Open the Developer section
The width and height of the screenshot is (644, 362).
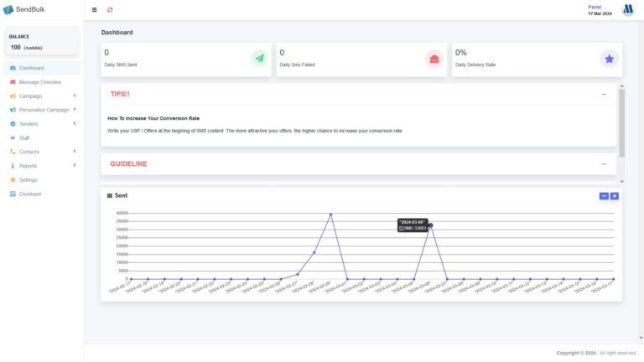coord(30,194)
